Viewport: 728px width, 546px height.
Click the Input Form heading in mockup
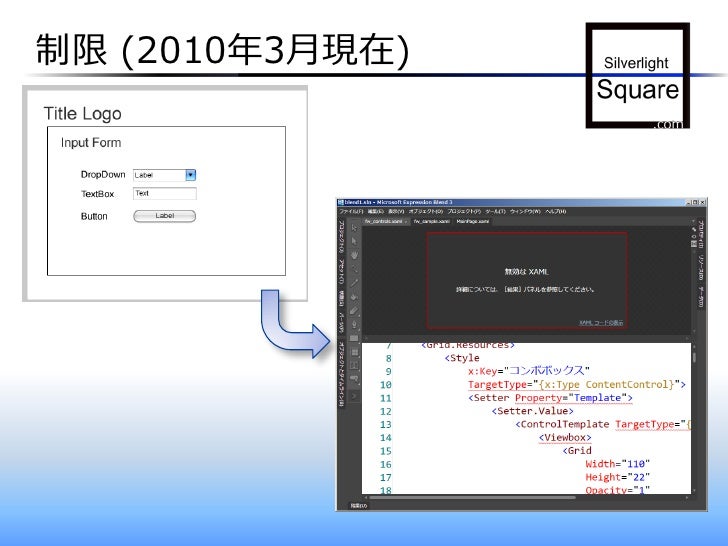click(x=91, y=143)
